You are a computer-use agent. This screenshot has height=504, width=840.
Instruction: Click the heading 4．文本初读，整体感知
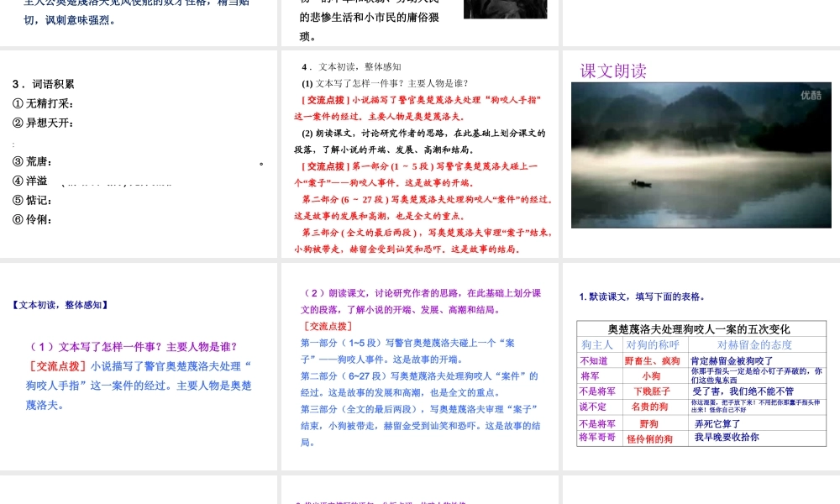tap(351, 67)
